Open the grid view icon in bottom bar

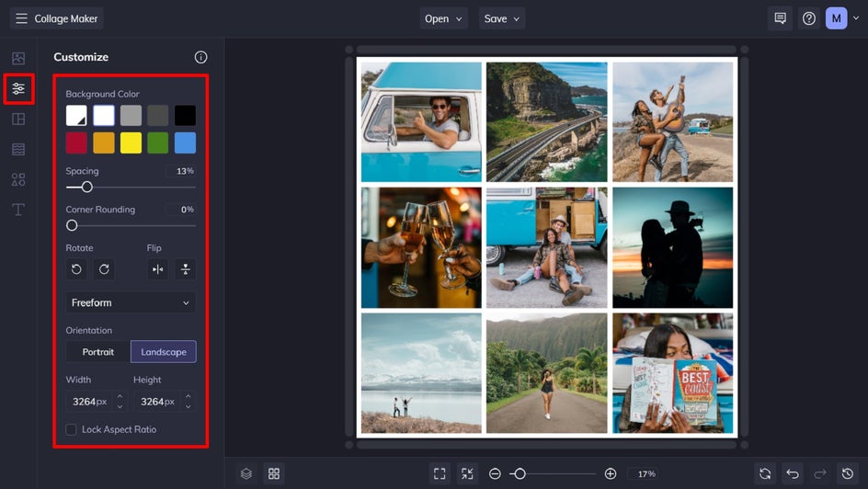pos(274,473)
